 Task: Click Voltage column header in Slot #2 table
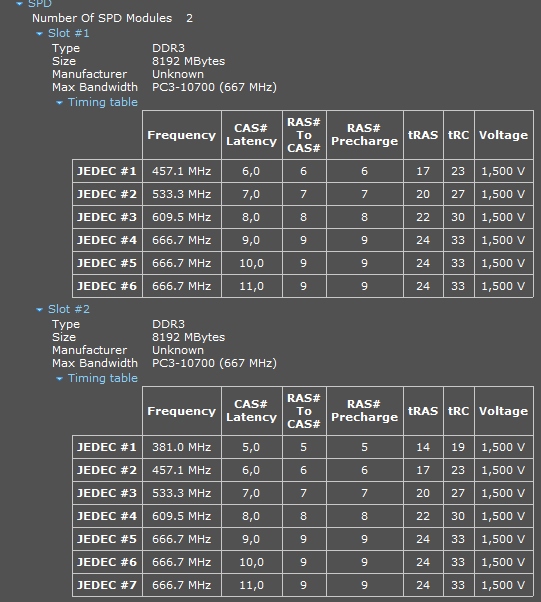tap(503, 411)
